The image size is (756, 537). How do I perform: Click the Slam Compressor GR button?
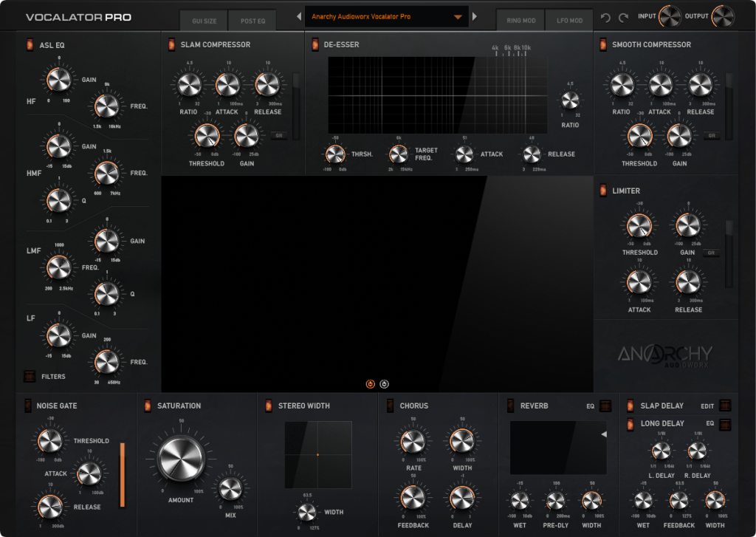(278, 136)
